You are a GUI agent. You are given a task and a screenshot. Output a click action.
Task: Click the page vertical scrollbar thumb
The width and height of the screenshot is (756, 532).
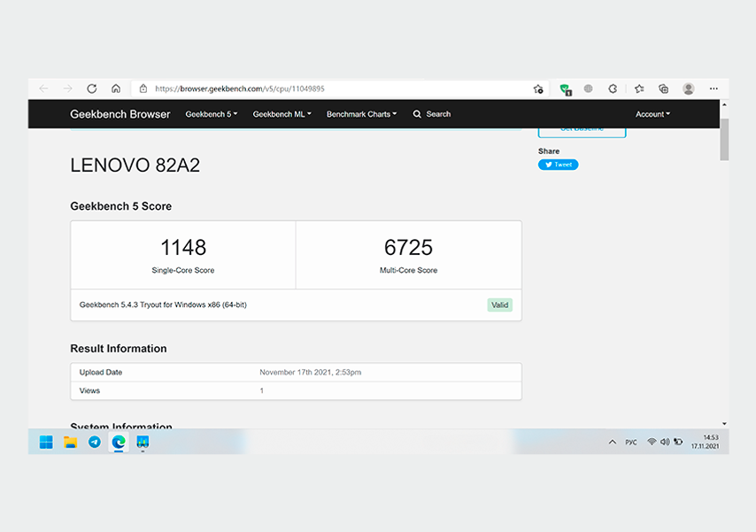tap(724, 139)
